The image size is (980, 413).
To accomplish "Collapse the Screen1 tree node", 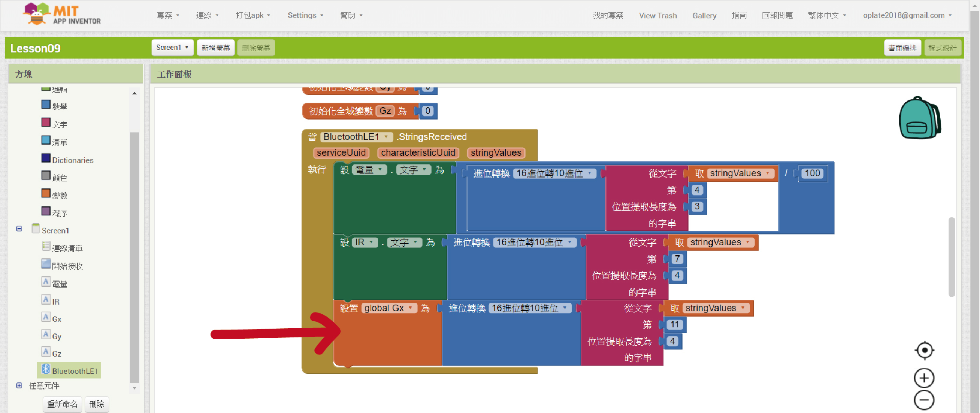I will click(x=19, y=229).
